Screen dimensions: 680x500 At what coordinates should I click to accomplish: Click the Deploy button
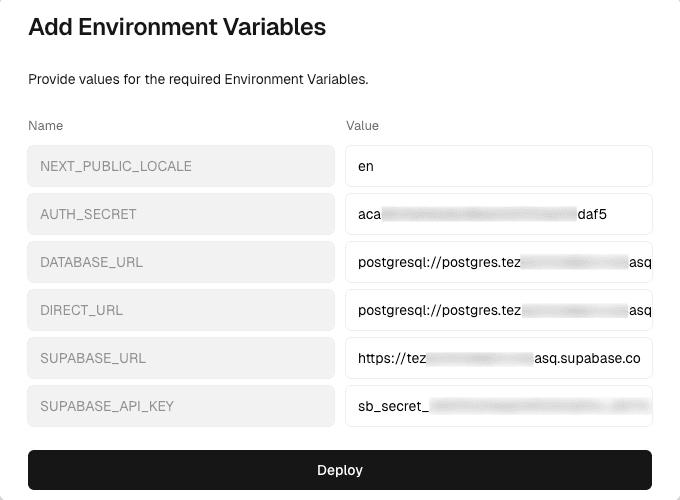[x=339, y=470]
